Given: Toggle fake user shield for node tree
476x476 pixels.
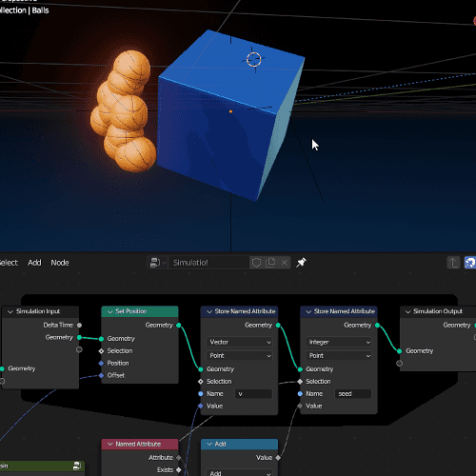Looking at the screenshot, I should 256,263.
